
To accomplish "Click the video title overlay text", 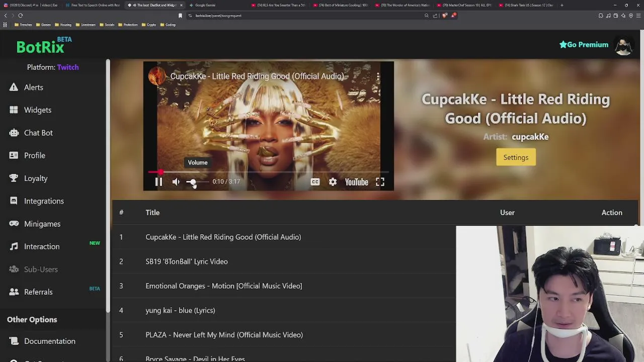I will pos(257,76).
